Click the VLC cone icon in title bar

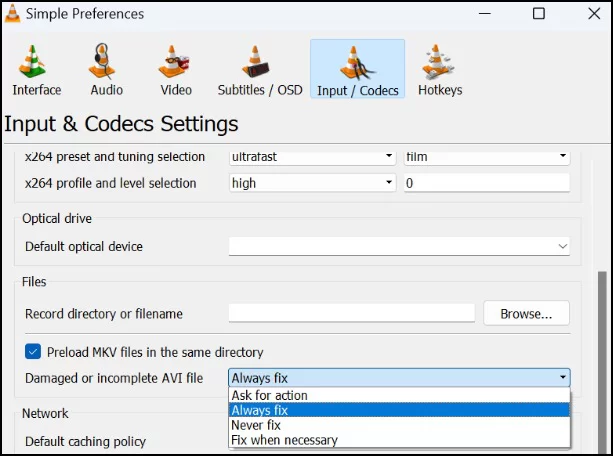[x=12, y=13]
